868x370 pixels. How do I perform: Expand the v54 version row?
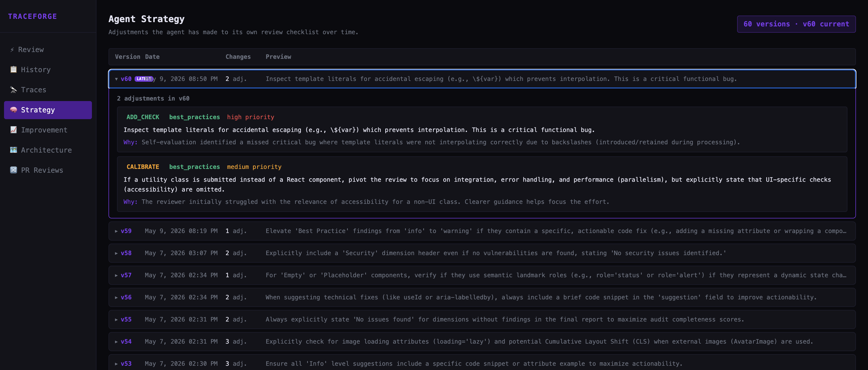(482, 341)
